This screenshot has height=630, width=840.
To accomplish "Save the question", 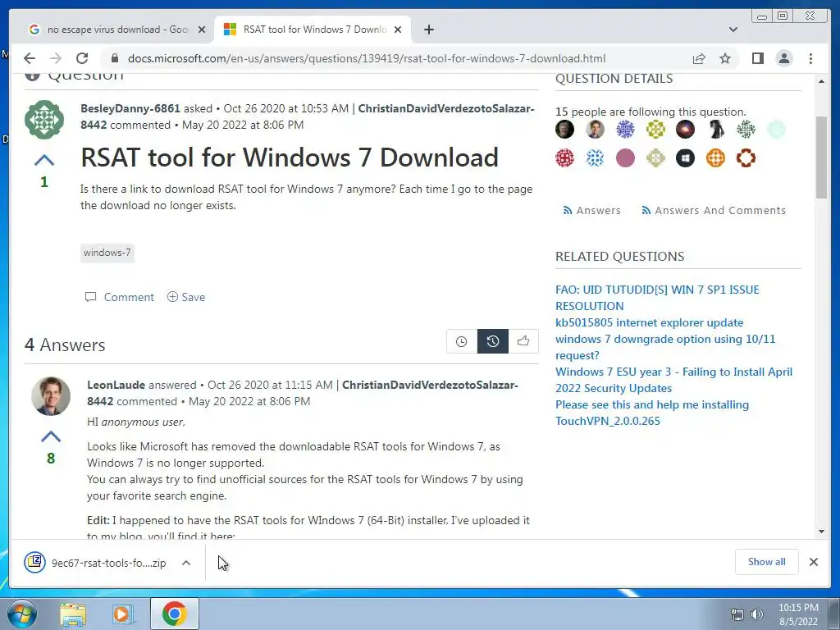I will 186,297.
